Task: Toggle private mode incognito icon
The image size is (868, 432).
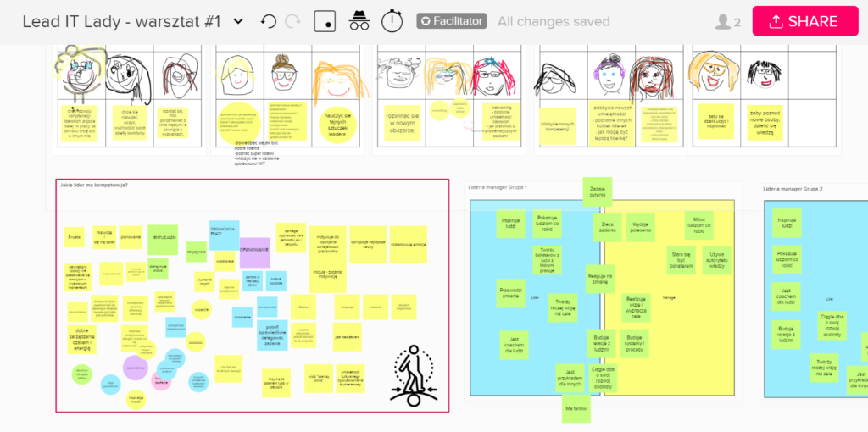Action: (x=359, y=21)
